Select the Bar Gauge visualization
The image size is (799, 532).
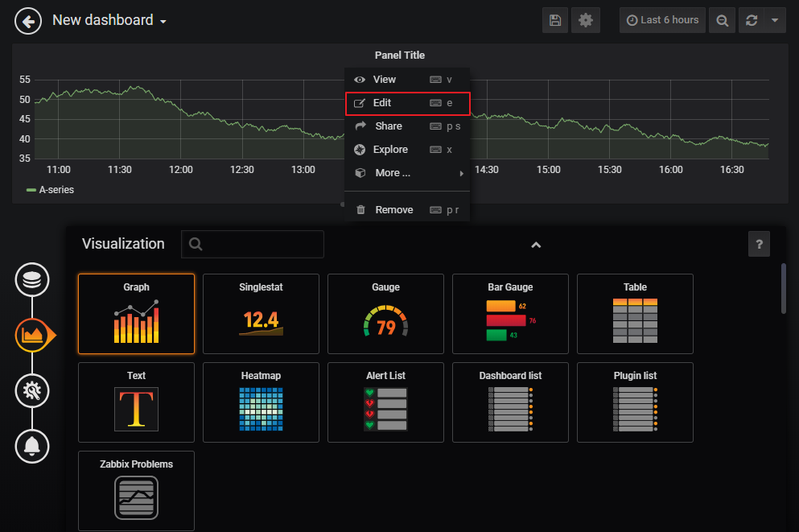tap(510, 314)
